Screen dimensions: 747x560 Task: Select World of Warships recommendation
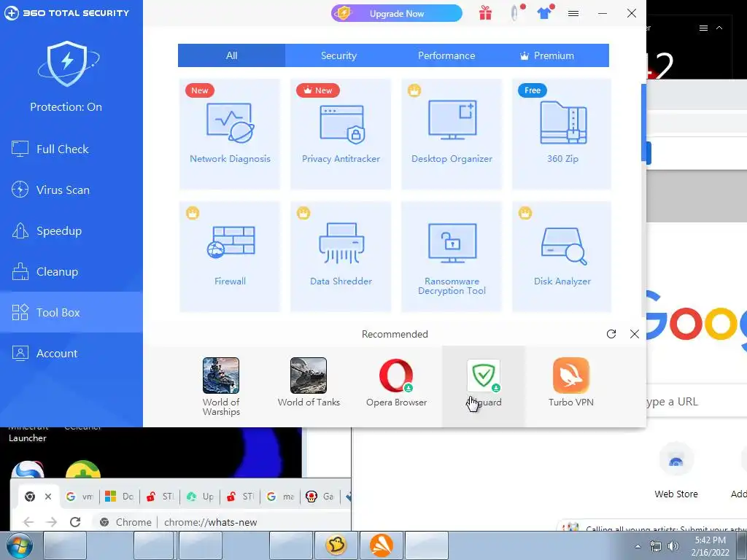[221, 386]
